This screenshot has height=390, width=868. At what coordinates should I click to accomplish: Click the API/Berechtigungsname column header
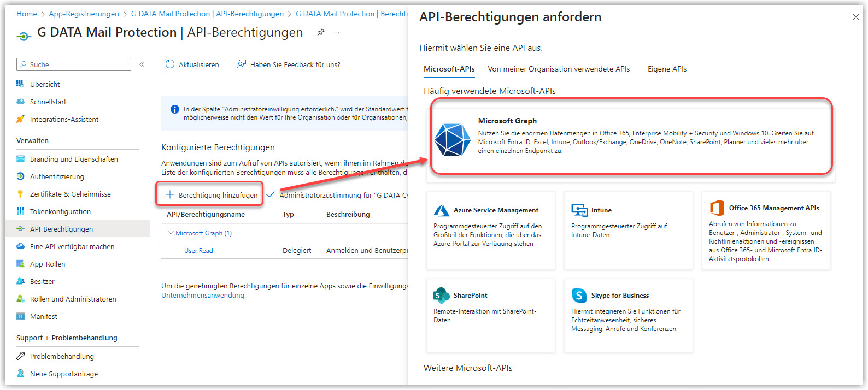tap(206, 214)
